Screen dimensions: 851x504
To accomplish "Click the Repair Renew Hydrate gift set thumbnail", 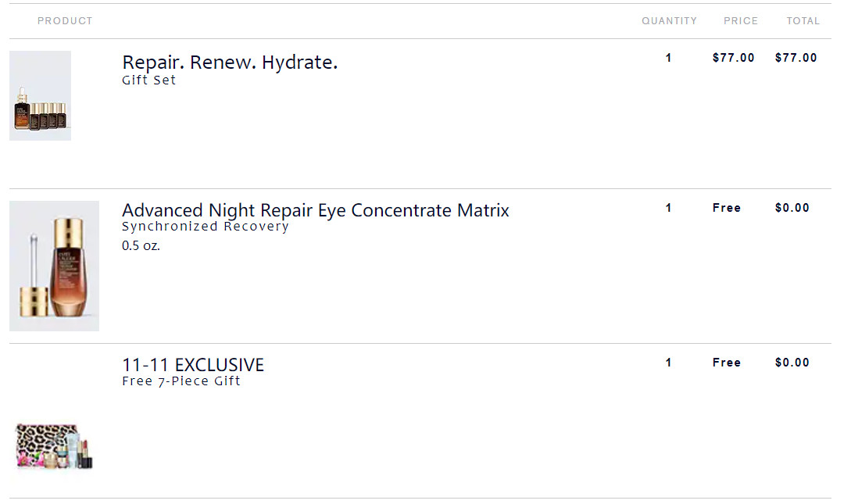I will coord(40,96).
